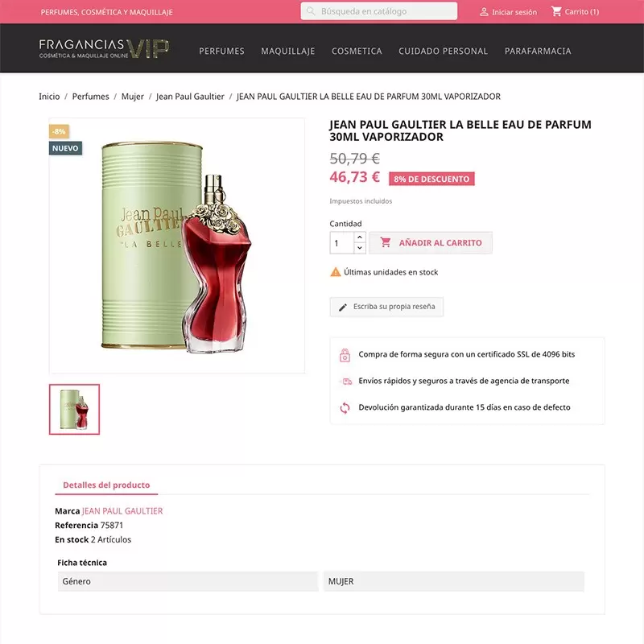Click Añadir al carrito button
This screenshot has width=644, height=644.
(x=431, y=243)
